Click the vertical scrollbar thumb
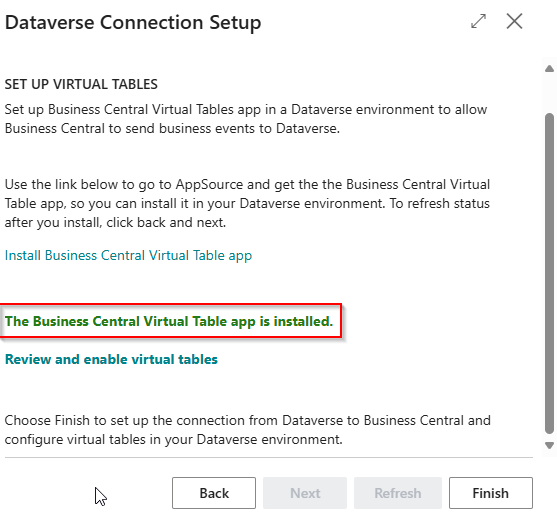 [550, 273]
